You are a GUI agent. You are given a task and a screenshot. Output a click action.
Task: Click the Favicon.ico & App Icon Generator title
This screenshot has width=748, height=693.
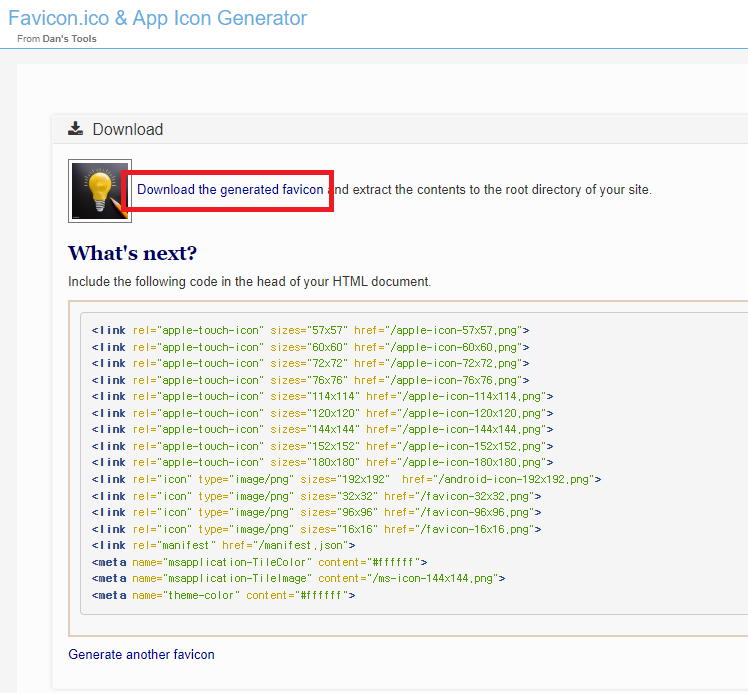[x=157, y=19]
